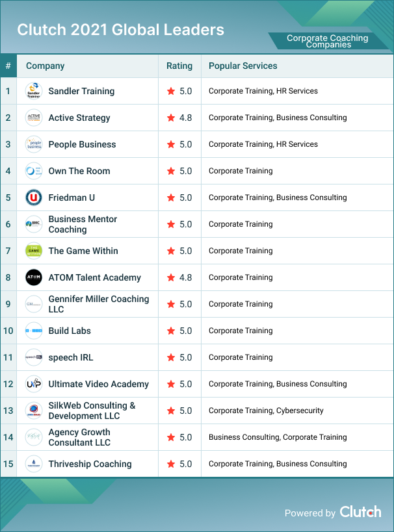This screenshot has width=394, height=532.
Task: Select the Friedman U company name
Action: point(72,197)
